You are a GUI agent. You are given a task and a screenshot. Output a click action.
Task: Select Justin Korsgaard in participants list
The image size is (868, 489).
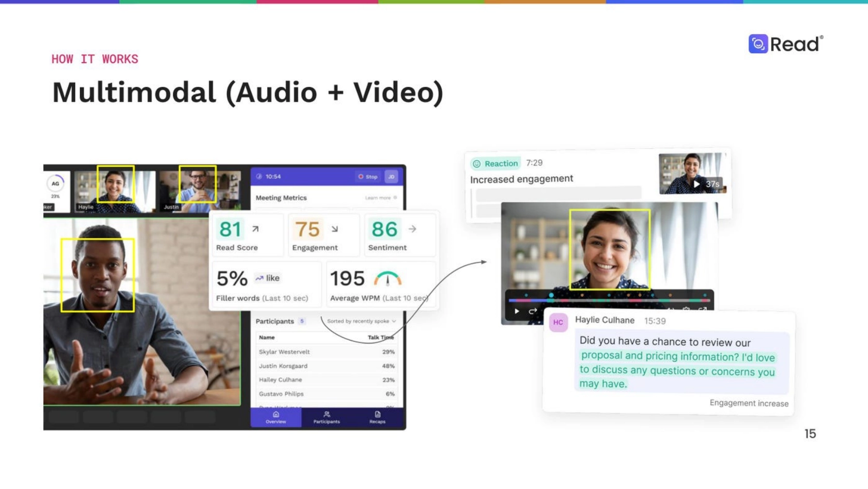pos(283,366)
